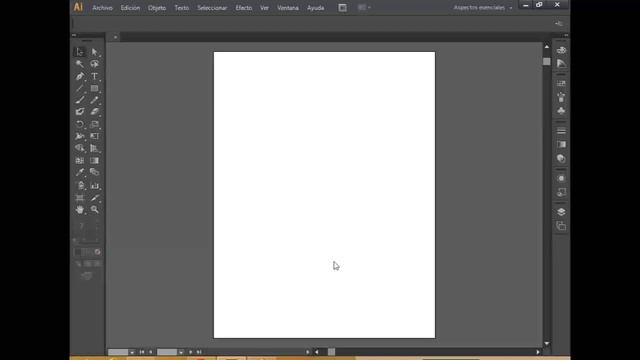
Task: Open the Brushes panel icon
Action: coord(561,97)
